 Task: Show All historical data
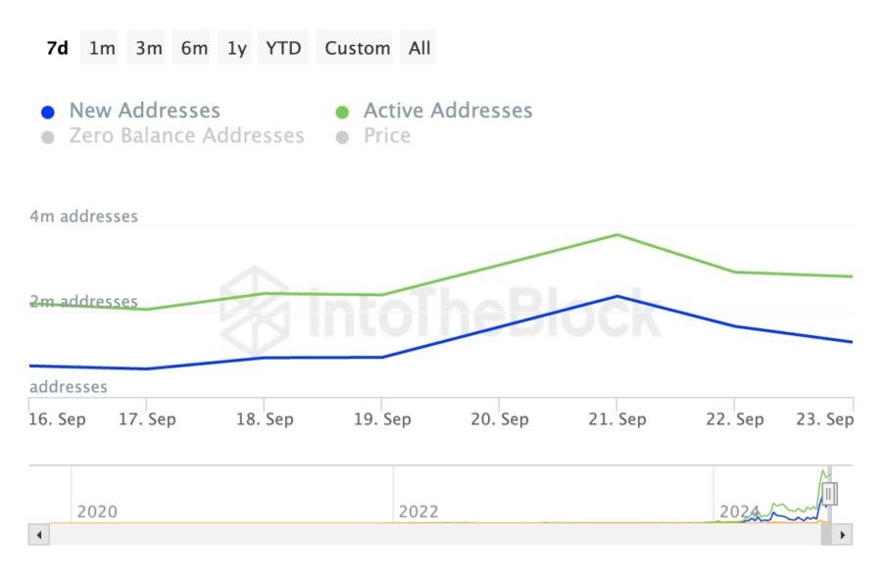tap(419, 48)
